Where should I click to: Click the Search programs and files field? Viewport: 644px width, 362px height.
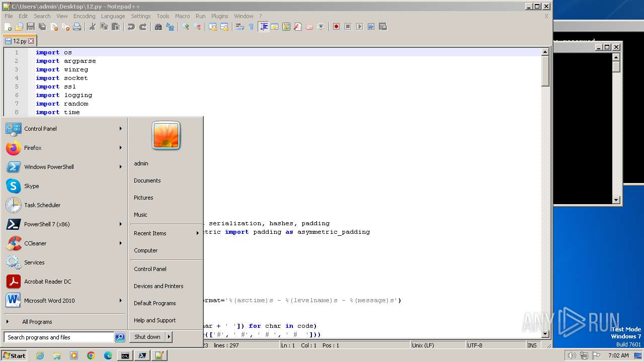pyautogui.click(x=59, y=337)
